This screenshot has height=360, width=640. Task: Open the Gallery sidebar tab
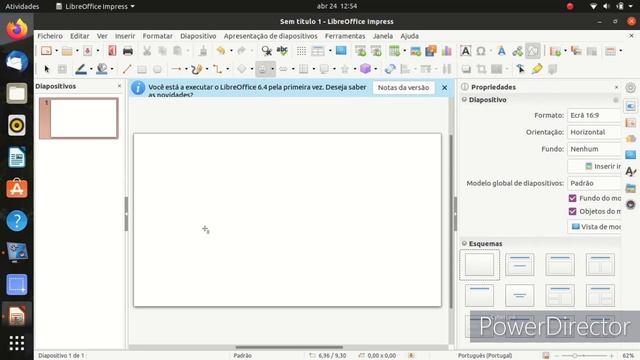[x=631, y=188]
